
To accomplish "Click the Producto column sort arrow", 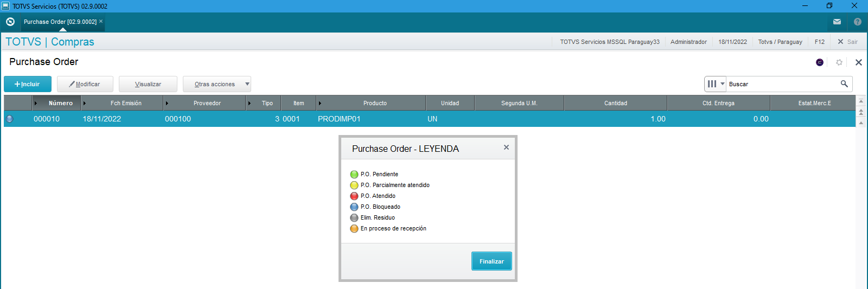I will [320, 103].
